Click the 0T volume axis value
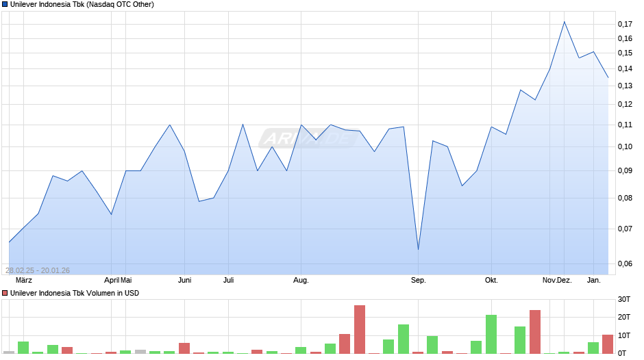Screen dimensions: 644x360 [622, 353]
